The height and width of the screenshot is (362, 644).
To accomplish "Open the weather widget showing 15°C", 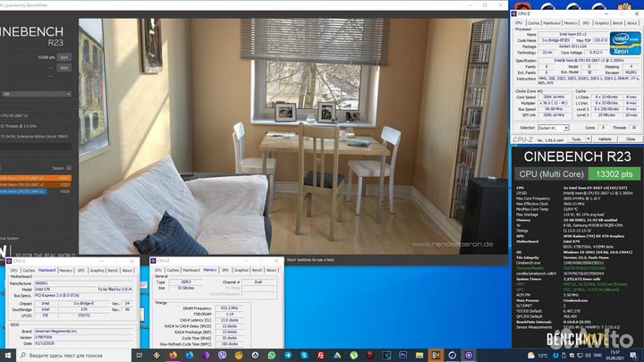I will point(538,356).
